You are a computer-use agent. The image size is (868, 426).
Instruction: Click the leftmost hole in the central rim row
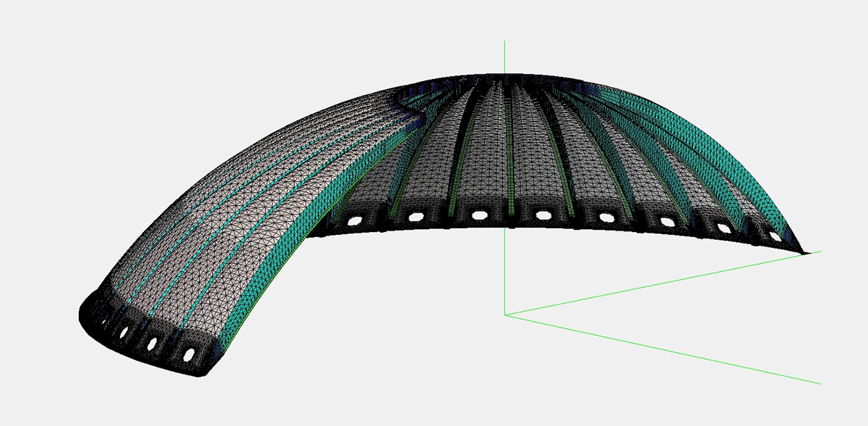[x=354, y=221]
